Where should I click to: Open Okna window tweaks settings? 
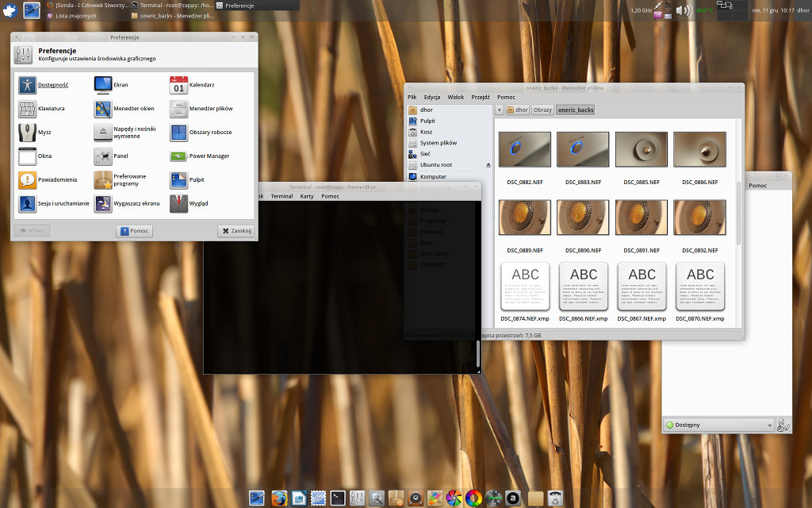[35, 156]
